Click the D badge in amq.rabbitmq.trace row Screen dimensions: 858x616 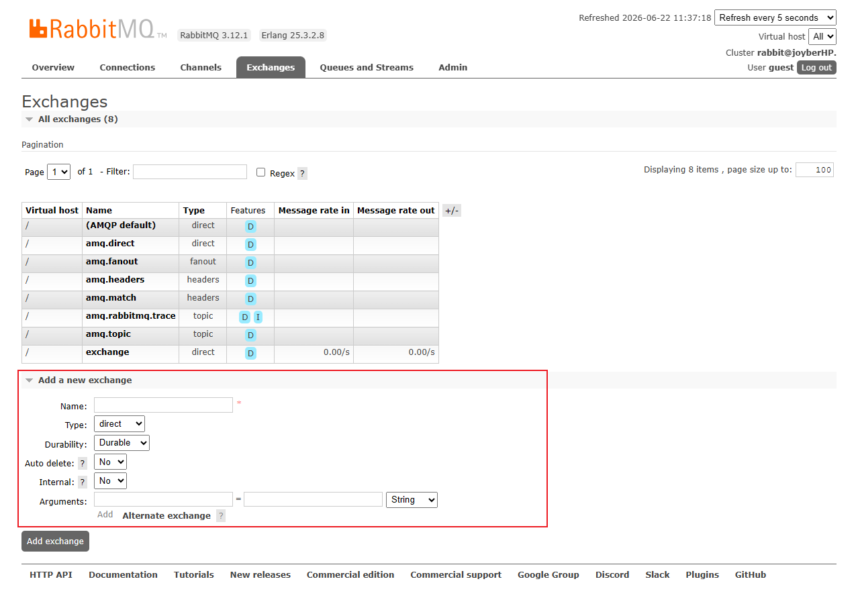(x=244, y=317)
